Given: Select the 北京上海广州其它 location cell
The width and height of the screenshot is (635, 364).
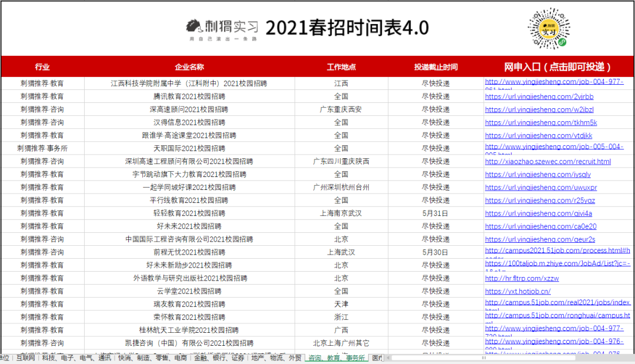Looking at the screenshot, I should [x=341, y=343].
